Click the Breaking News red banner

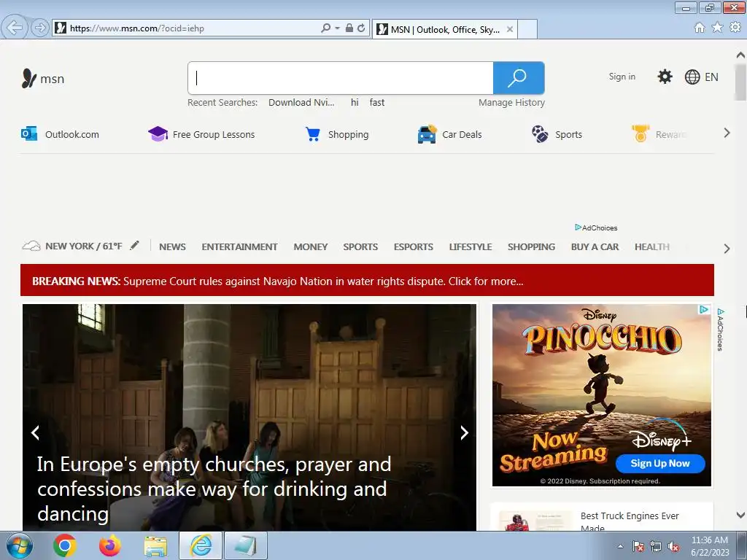tap(368, 280)
